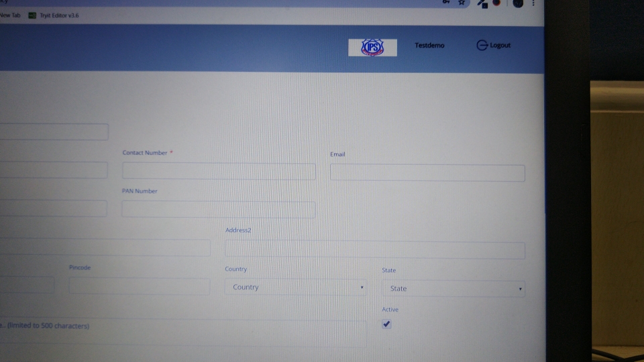The width and height of the screenshot is (644, 362).
Task: Click the Testdemo username link
Action: pos(429,46)
